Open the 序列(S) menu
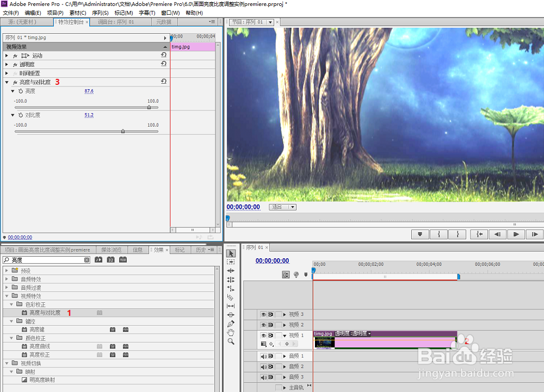 [x=100, y=13]
